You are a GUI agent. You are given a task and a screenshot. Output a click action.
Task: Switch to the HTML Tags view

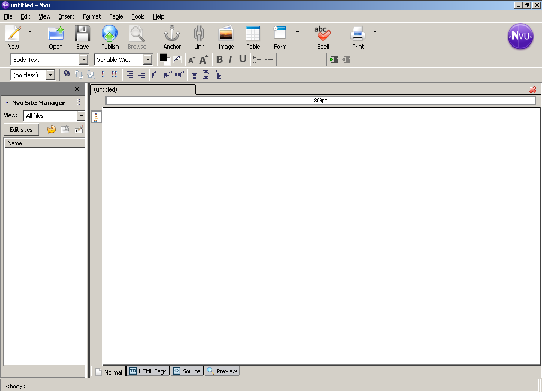(x=148, y=371)
